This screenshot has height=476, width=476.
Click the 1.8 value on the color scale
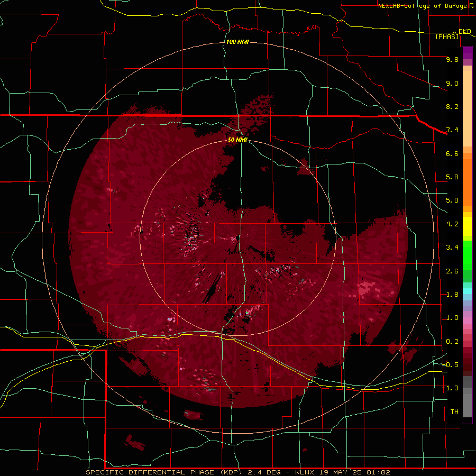[452, 295]
